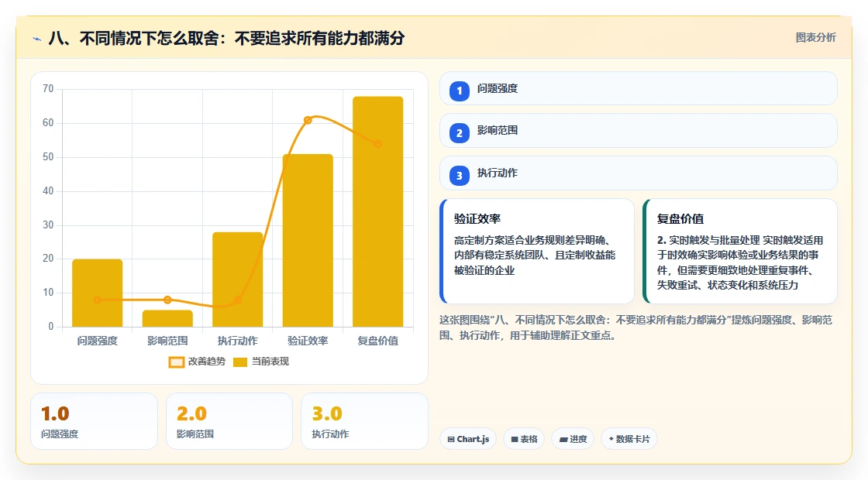868x480 pixels.
Task: Open the 影响范围 list item
Action: [639, 131]
